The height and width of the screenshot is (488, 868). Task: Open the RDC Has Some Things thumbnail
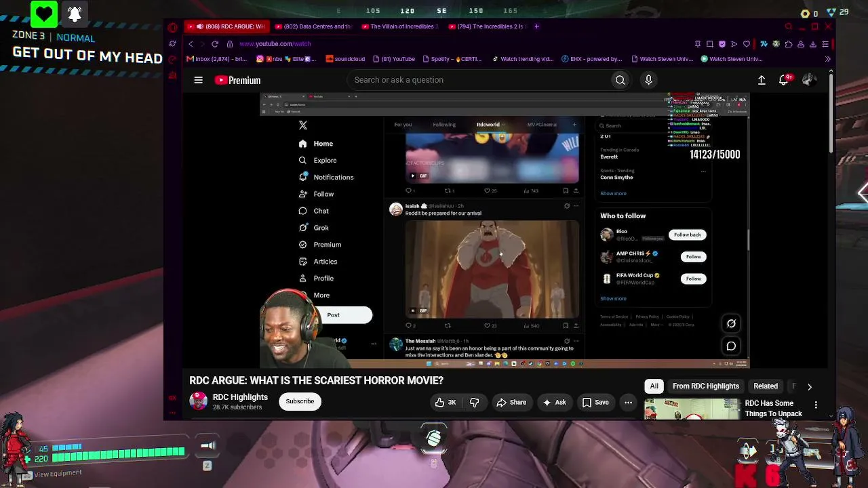point(692,409)
